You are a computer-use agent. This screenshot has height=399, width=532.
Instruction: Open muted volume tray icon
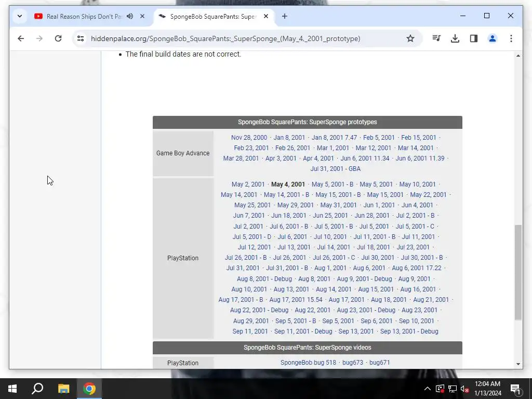coord(464,389)
